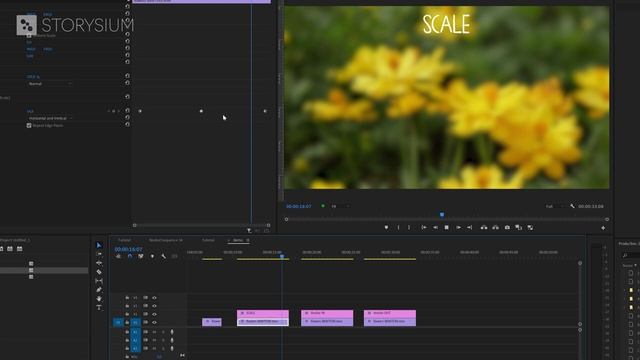
Task: Open the Normal blend mode dropdown
Action: click(x=50, y=84)
